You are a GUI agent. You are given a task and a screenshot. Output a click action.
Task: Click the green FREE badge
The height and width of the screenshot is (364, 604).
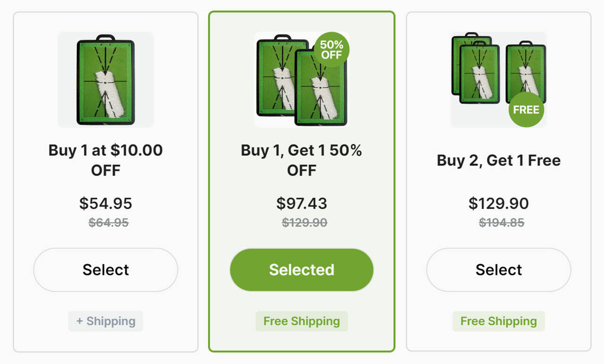click(526, 109)
